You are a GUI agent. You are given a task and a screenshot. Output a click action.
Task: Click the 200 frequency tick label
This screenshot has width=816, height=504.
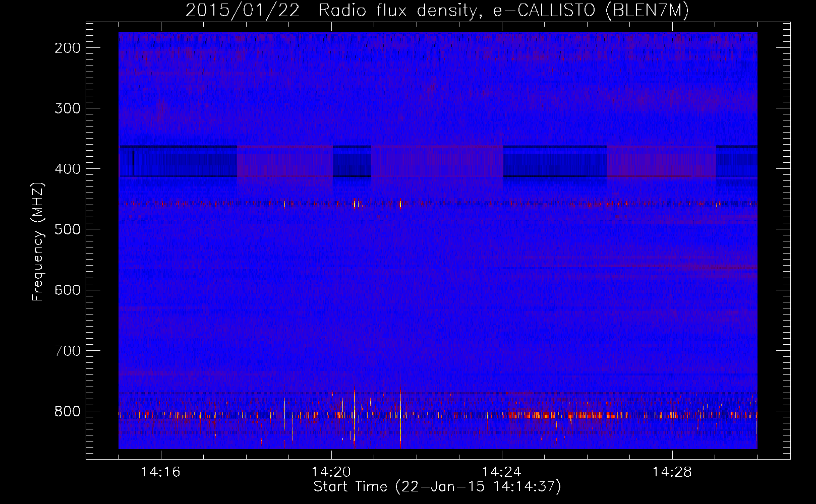click(x=67, y=48)
